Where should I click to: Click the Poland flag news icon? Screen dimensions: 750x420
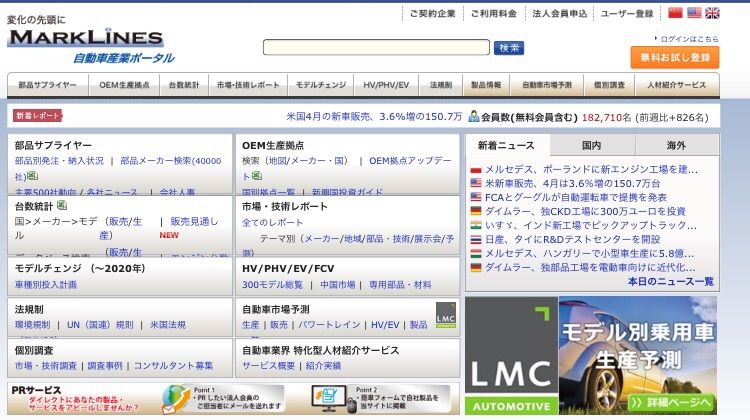pyautogui.click(x=475, y=169)
